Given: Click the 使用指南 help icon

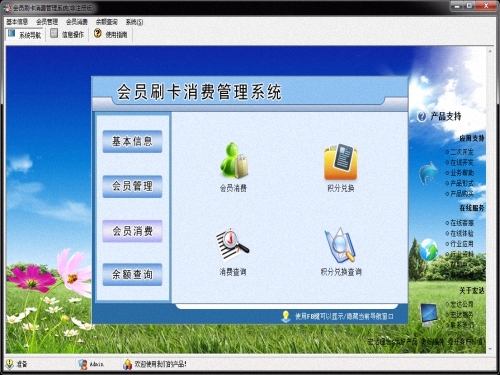Looking at the screenshot, I should point(97,33).
